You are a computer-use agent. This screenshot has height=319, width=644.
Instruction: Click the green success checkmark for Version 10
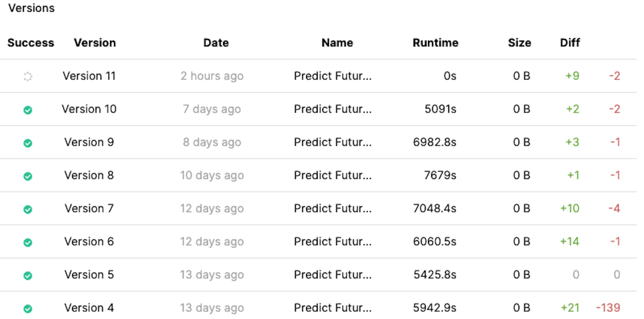point(28,110)
